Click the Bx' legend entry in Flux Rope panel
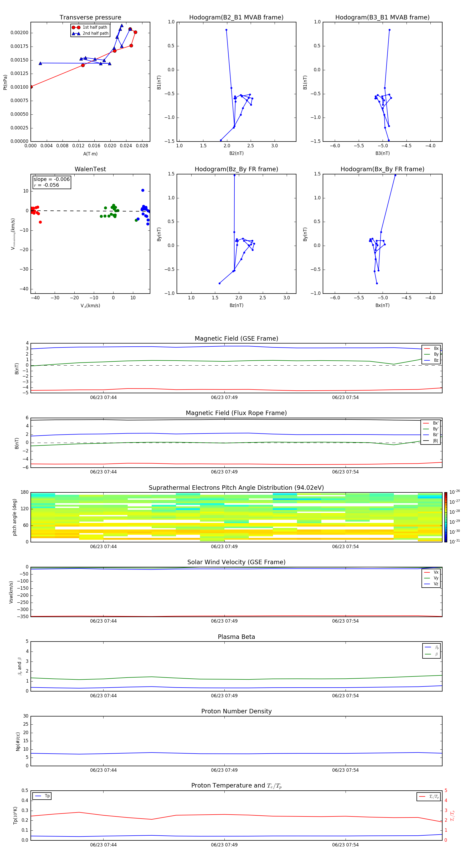The image size is (473, 868). coord(431,423)
